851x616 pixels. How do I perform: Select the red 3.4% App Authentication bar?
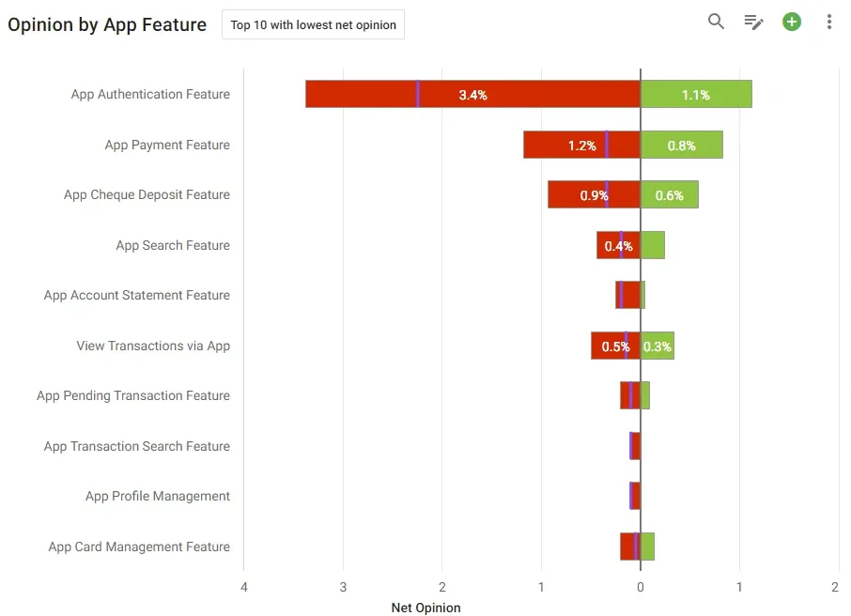click(x=472, y=94)
